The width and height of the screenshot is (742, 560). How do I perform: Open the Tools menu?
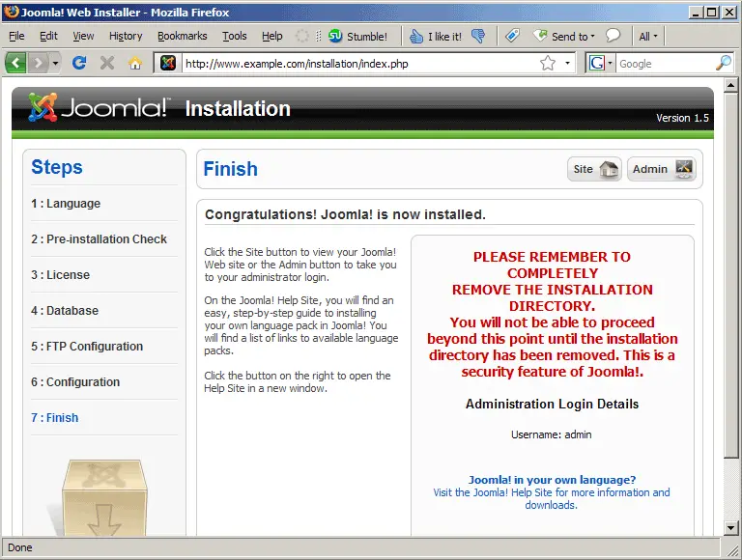[235, 36]
